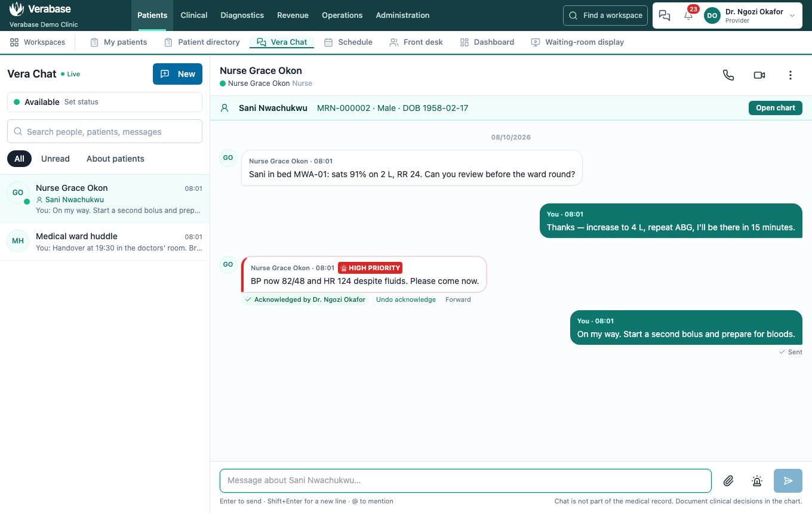This screenshot has height=513, width=812.
Task: Open the Clinical menu
Action: click(x=194, y=16)
